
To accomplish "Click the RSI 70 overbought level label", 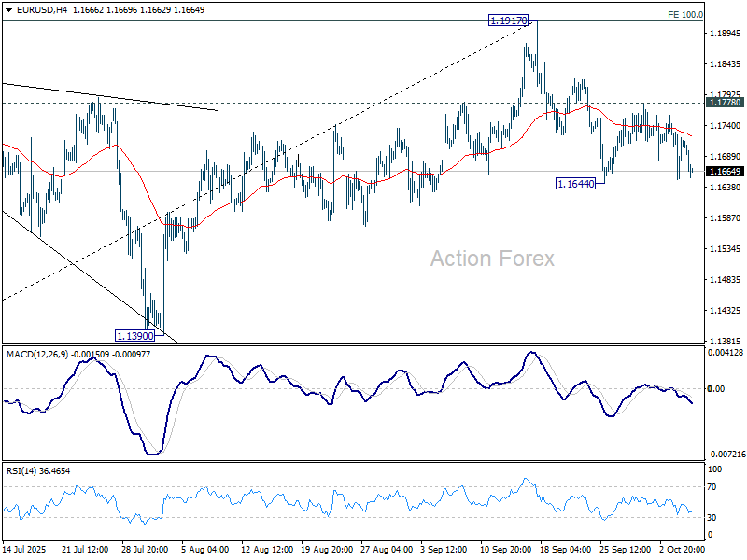I will (x=712, y=486).
